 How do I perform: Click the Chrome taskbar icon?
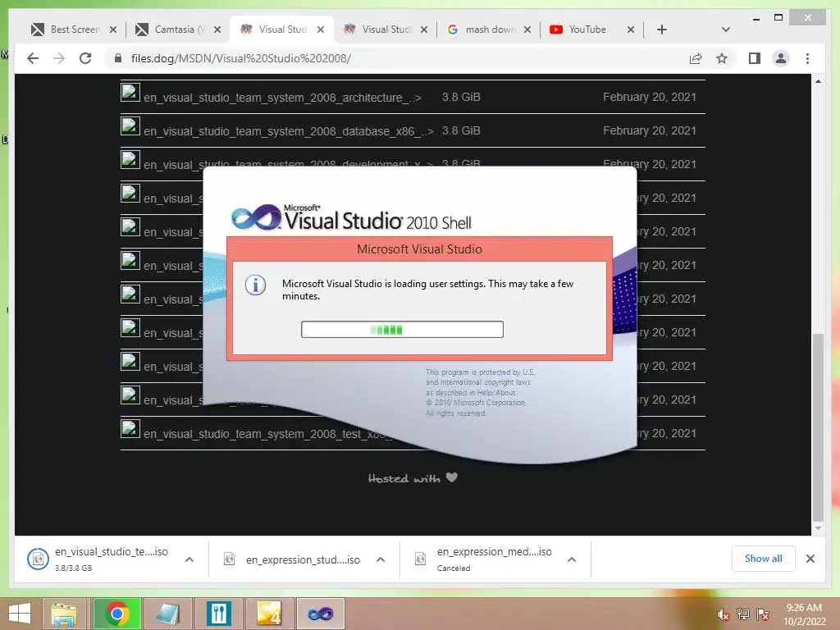[x=116, y=614]
